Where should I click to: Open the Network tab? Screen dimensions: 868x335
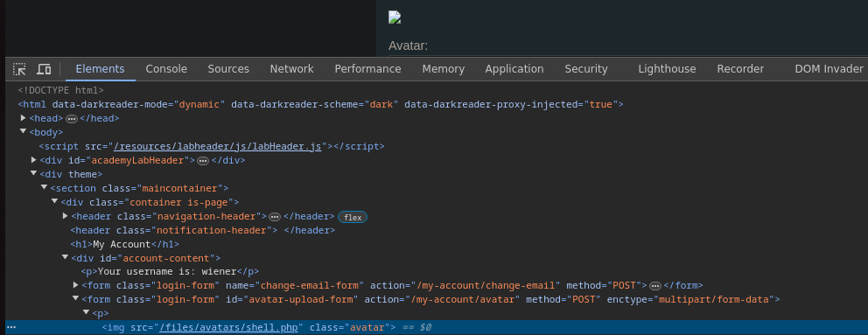click(x=291, y=69)
